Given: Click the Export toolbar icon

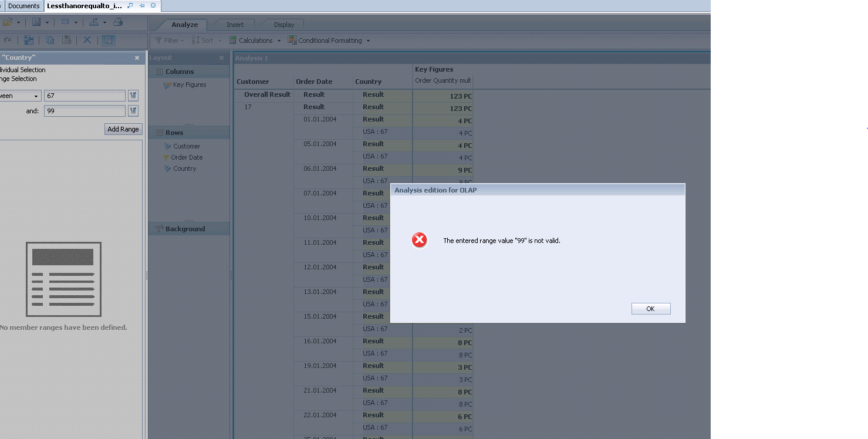Looking at the screenshot, I should (x=94, y=22).
